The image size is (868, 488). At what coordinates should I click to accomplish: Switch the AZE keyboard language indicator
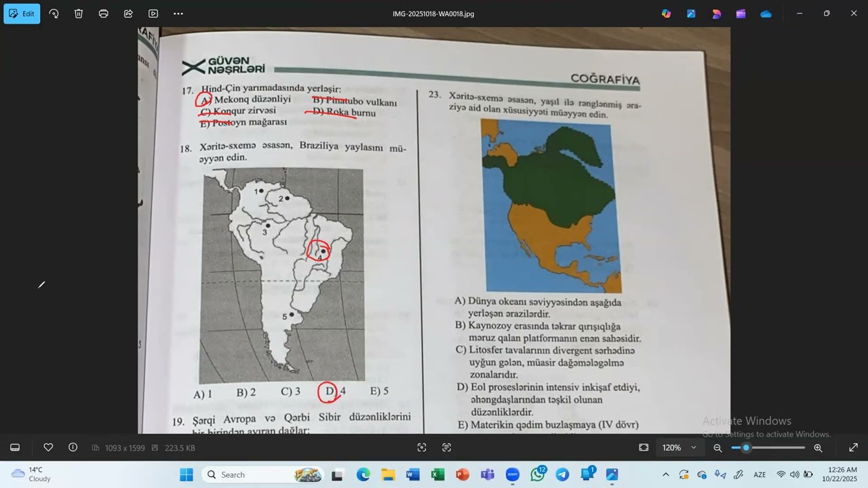tap(760, 474)
